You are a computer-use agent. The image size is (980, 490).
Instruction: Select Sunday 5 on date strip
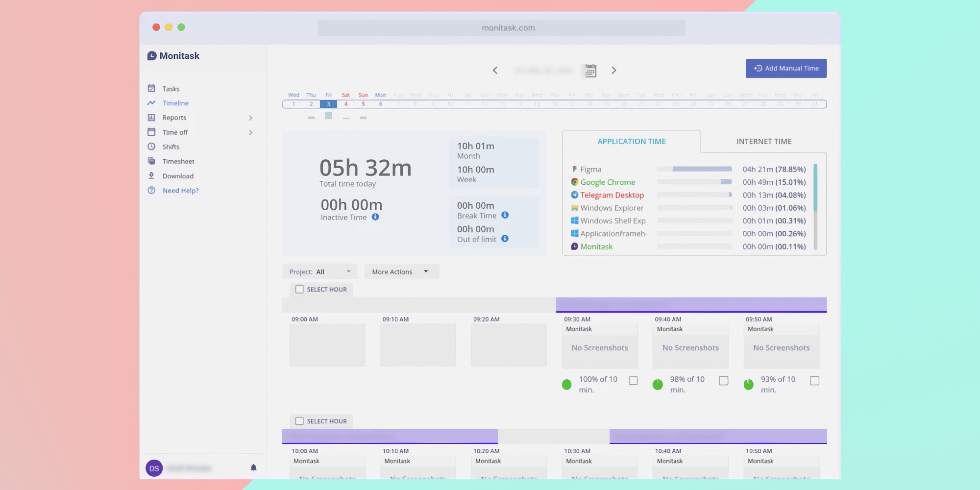[363, 104]
